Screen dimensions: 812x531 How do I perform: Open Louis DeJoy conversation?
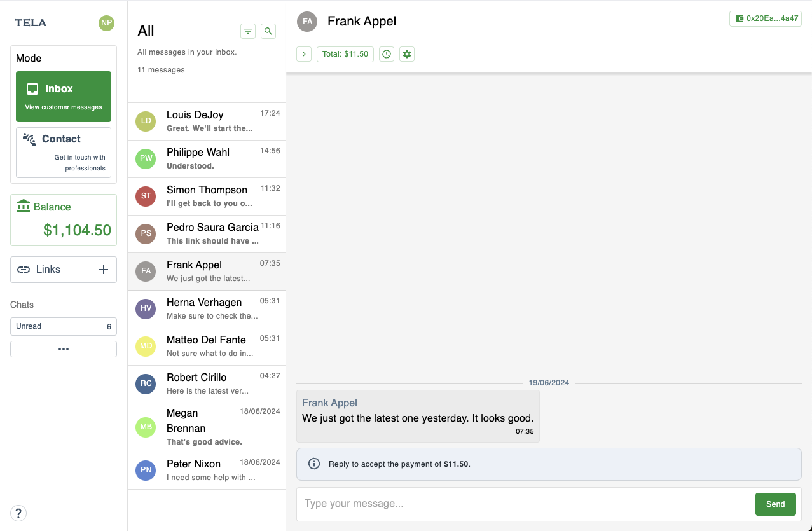click(207, 121)
